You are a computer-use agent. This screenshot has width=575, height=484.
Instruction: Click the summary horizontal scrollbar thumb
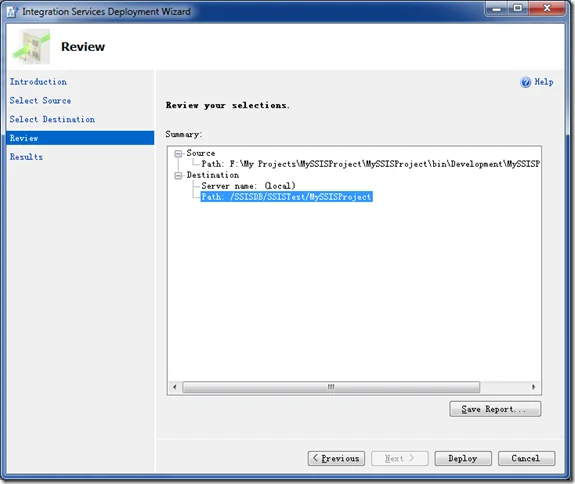(x=331, y=387)
